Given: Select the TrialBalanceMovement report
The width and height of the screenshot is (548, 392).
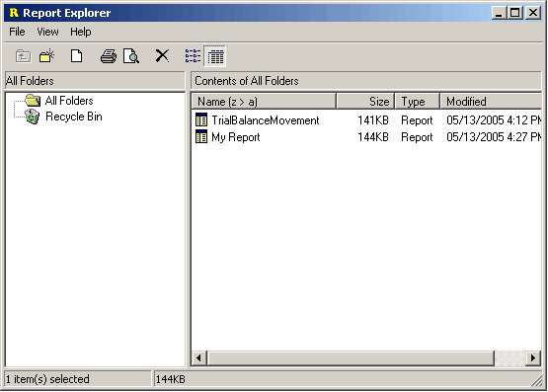Looking at the screenshot, I should coord(266,120).
